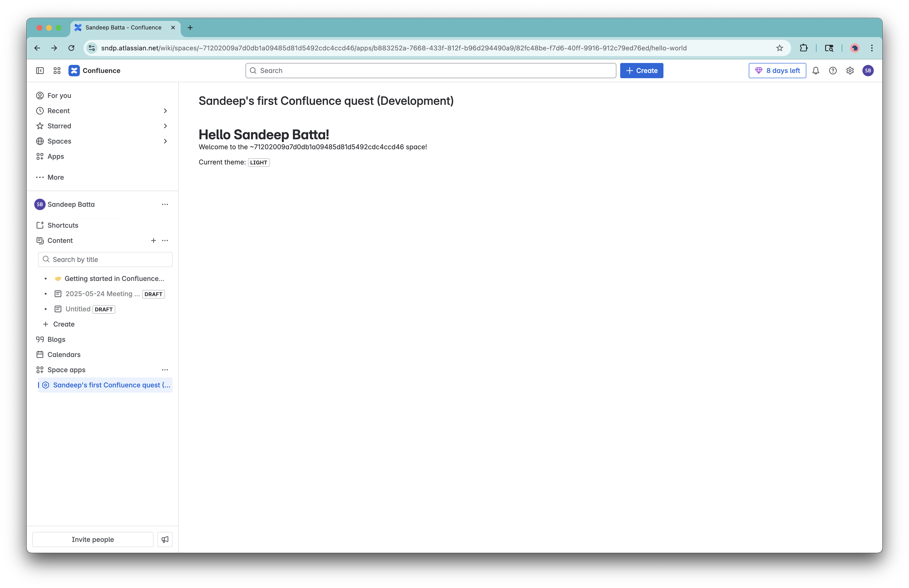
Task: Open more actions for the Sandeep Batta space
Action: click(164, 204)
